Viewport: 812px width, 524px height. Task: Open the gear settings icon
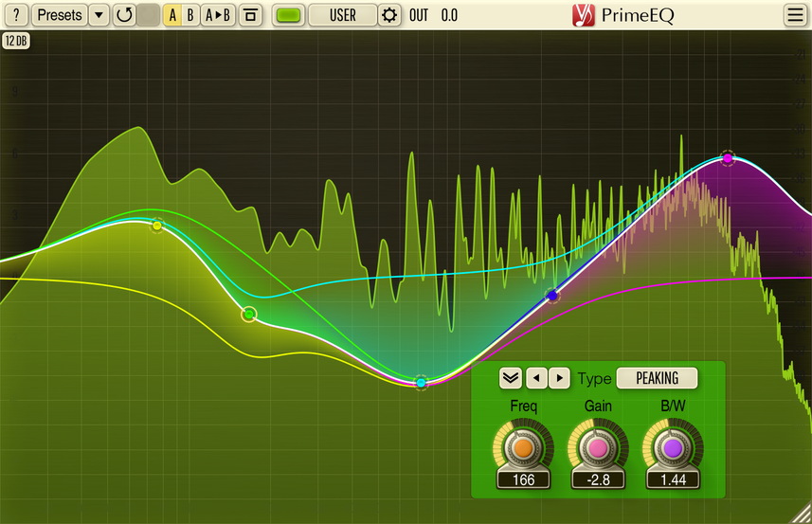coord(389,15)
